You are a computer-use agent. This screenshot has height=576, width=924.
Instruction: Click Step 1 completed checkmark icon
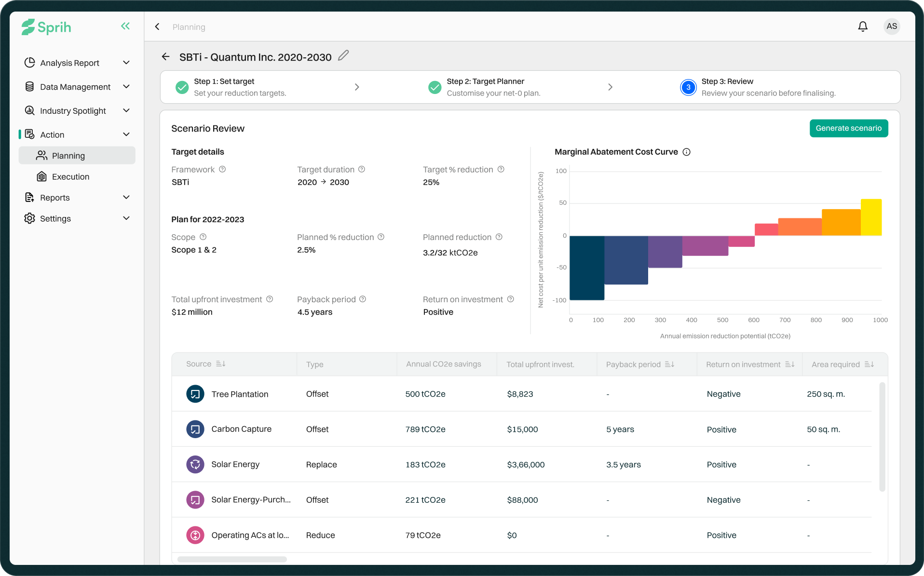click(182, 87)
